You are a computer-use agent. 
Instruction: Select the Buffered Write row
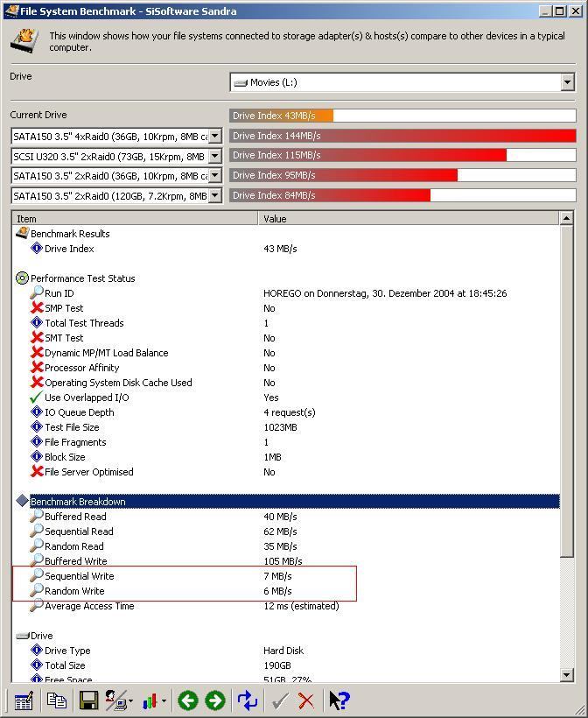pyautogui.click(x=287, y=561)
